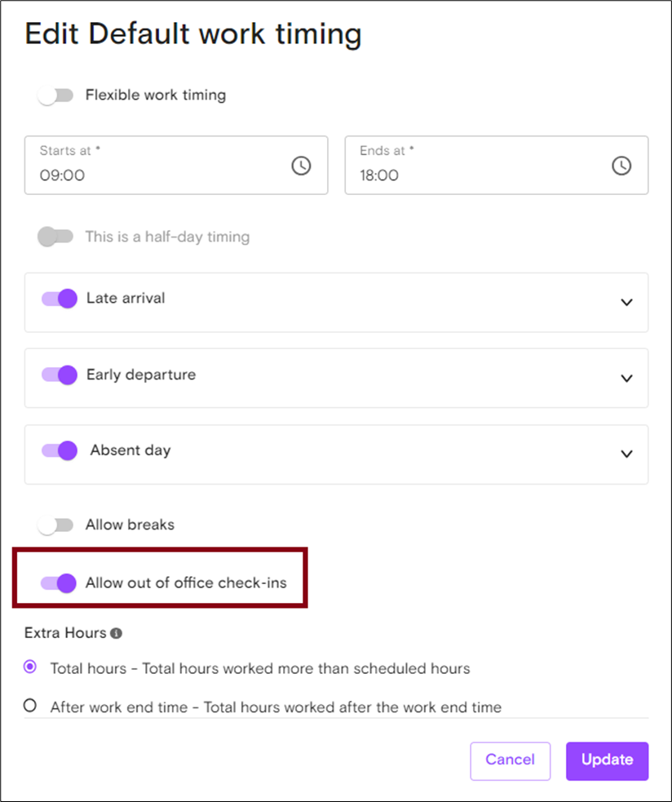The height and width of the screenshot is (802, 672).
Task: Turn off the Early departure toggle
Action: coord(60,375)
